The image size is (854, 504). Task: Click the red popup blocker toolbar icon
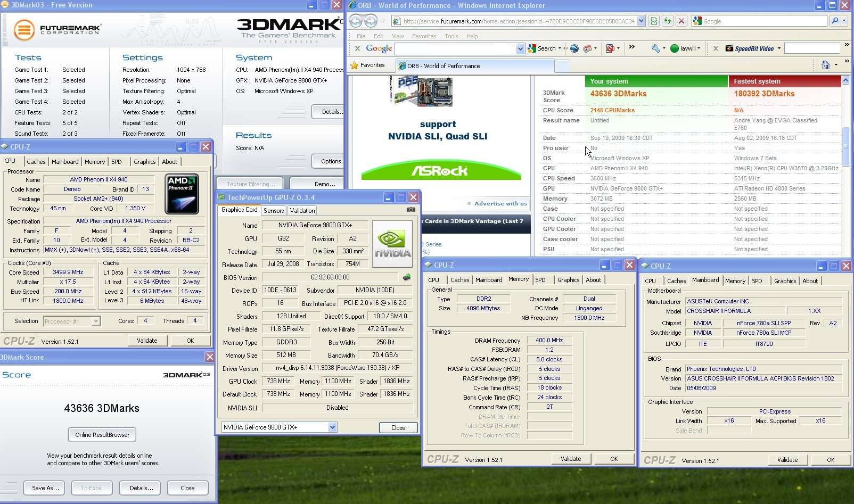coord(610,48)
